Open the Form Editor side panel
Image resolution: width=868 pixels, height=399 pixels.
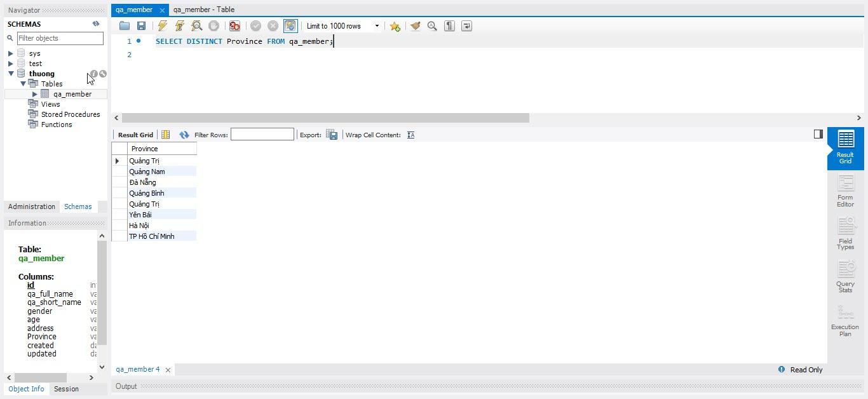coord(845,190)
